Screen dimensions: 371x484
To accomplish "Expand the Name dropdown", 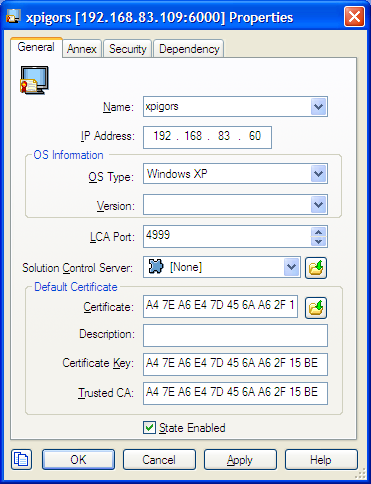I will (318, 107).
